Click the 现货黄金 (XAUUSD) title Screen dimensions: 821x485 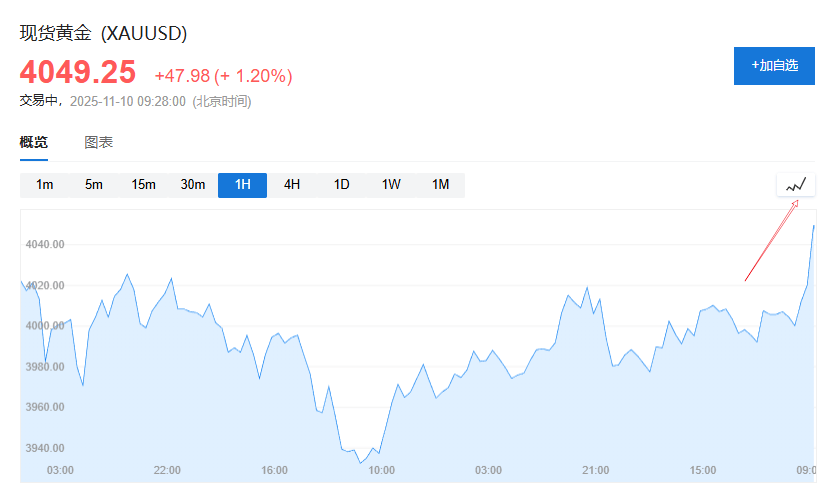pyautogui.click(x=104, y=33)
